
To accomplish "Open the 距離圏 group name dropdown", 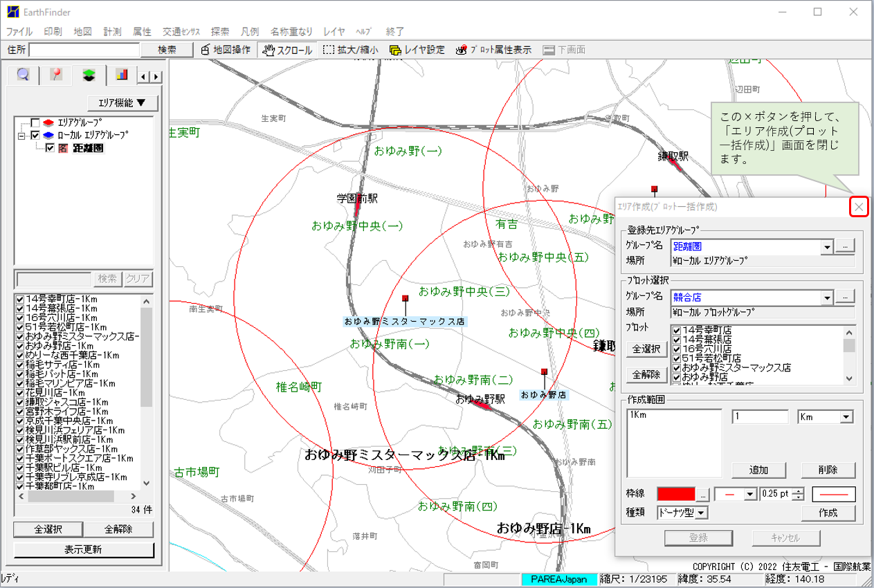I will (x=827, y=246).
